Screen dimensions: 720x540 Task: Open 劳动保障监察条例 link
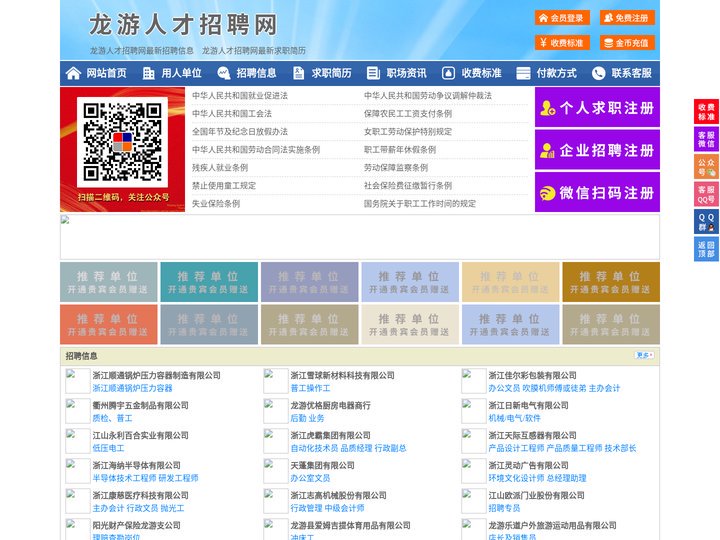point(396,168)
